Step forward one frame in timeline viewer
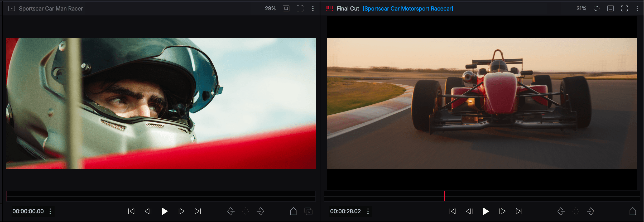The width and height of the screenshot is (644, 222). (502, 211)
